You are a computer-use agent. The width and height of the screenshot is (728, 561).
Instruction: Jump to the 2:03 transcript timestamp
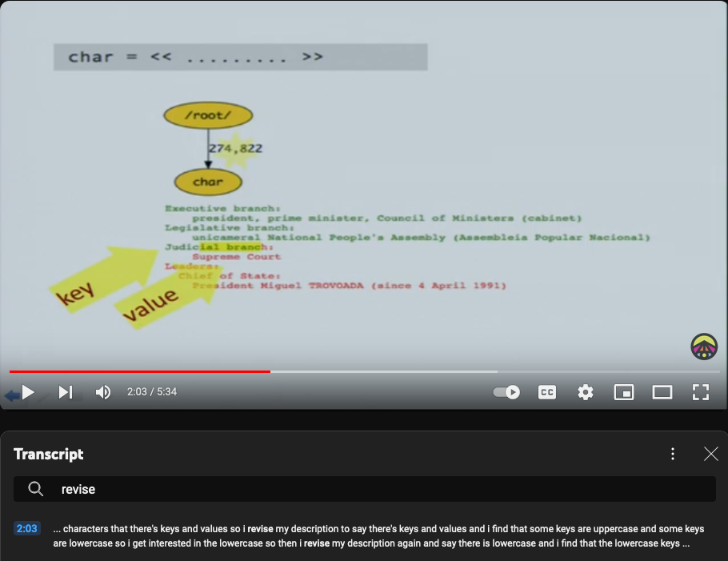tap(27, 528)
